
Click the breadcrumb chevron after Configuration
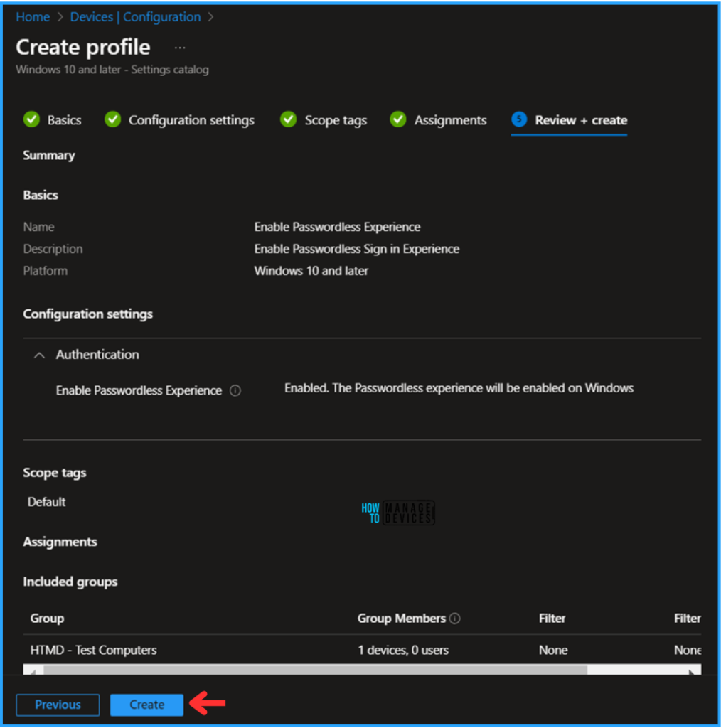[x=210, y=17]
